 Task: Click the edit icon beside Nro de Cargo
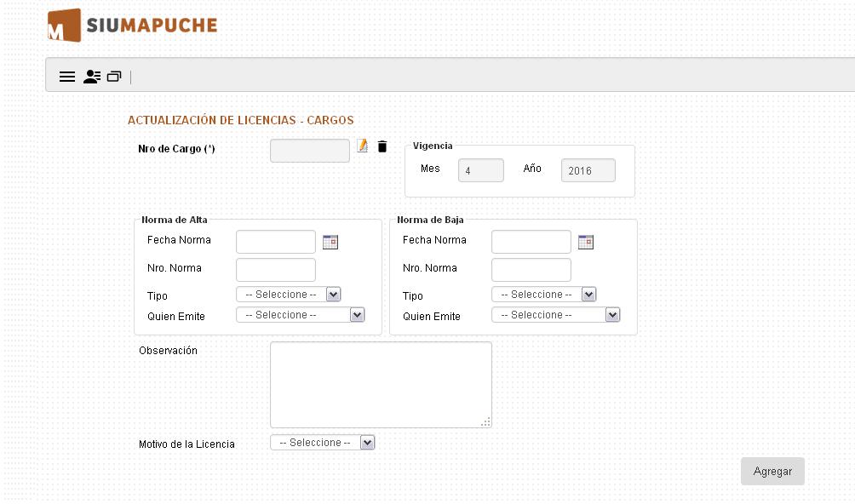pos(363,146)
